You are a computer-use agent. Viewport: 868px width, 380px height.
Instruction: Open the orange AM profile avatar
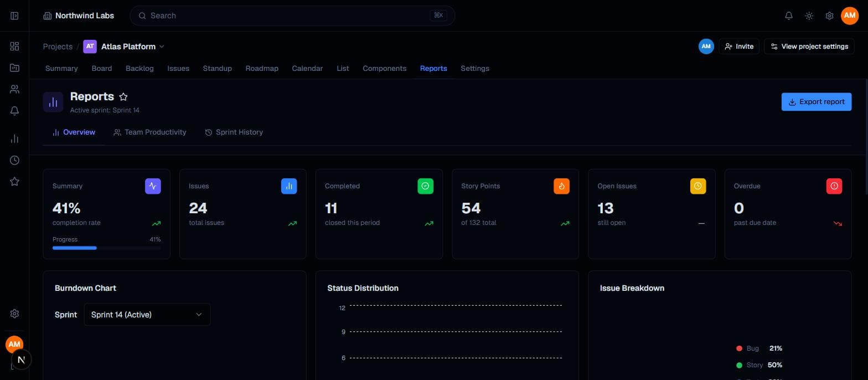[x=850, y=16]
